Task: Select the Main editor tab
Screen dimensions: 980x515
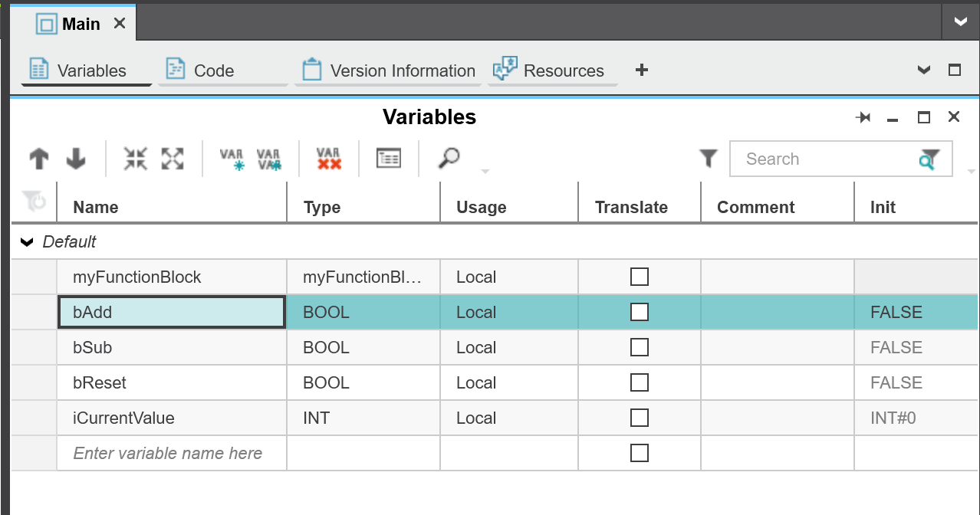Action: pyautogui.click(x=71, y=24)
